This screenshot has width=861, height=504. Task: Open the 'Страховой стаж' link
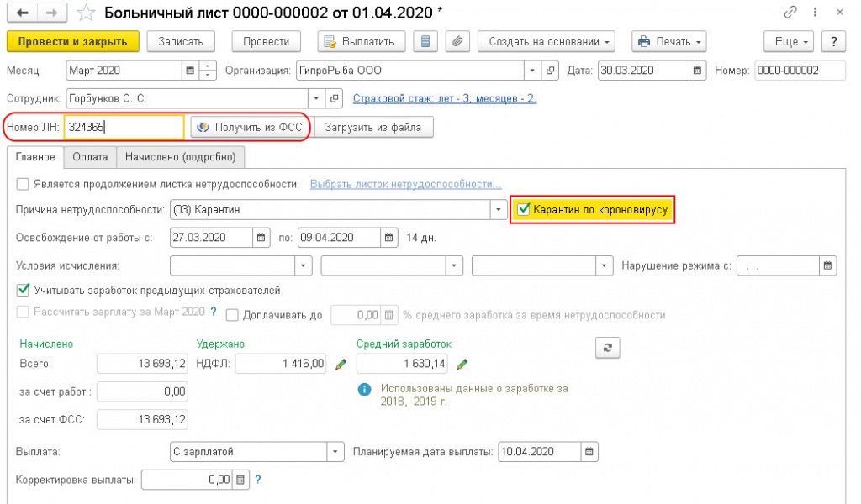[444, 98]
